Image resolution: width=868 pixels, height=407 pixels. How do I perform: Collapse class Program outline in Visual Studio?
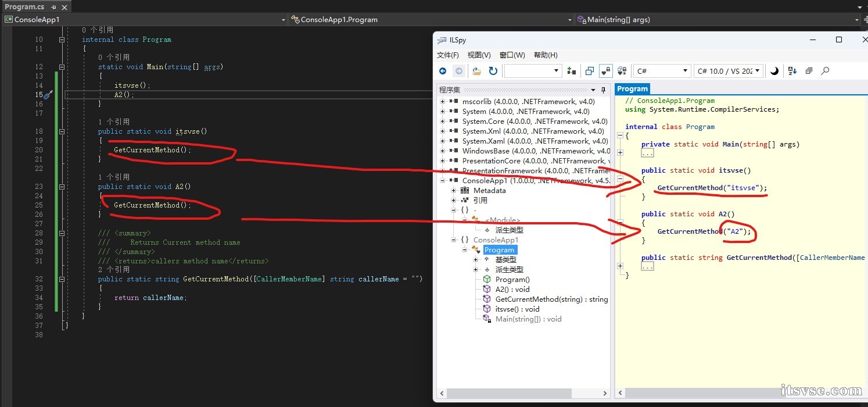coord(62,40)
